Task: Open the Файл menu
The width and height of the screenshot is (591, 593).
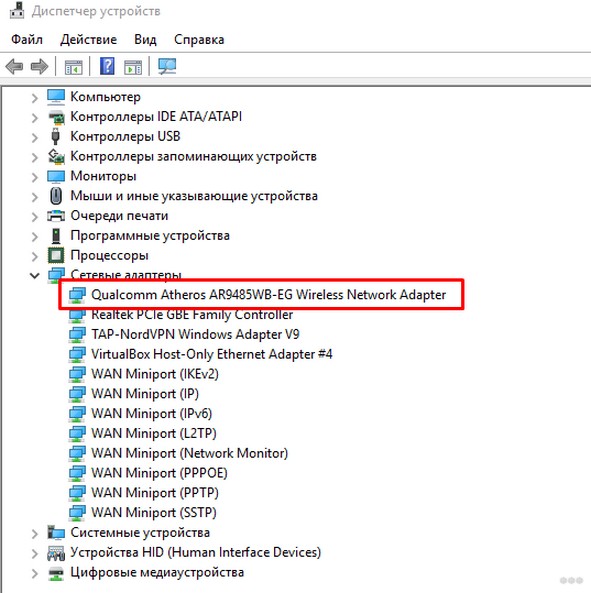Action: point(27,39)
